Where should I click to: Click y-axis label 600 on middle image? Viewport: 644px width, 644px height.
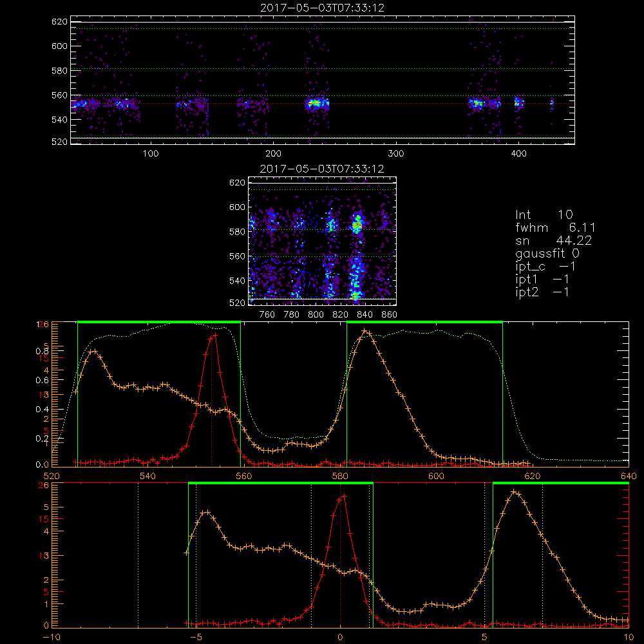click(237, 207)
